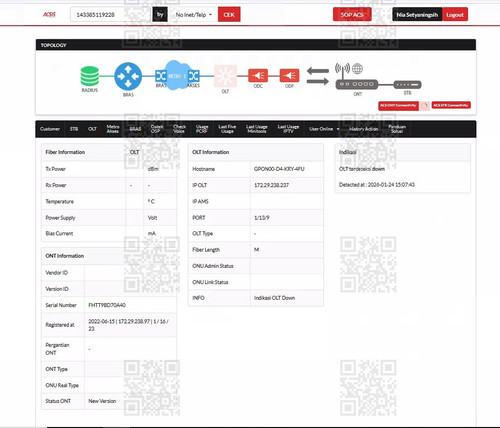
Task: Click the ONT Information header
Action: click(x=64, y=256)
